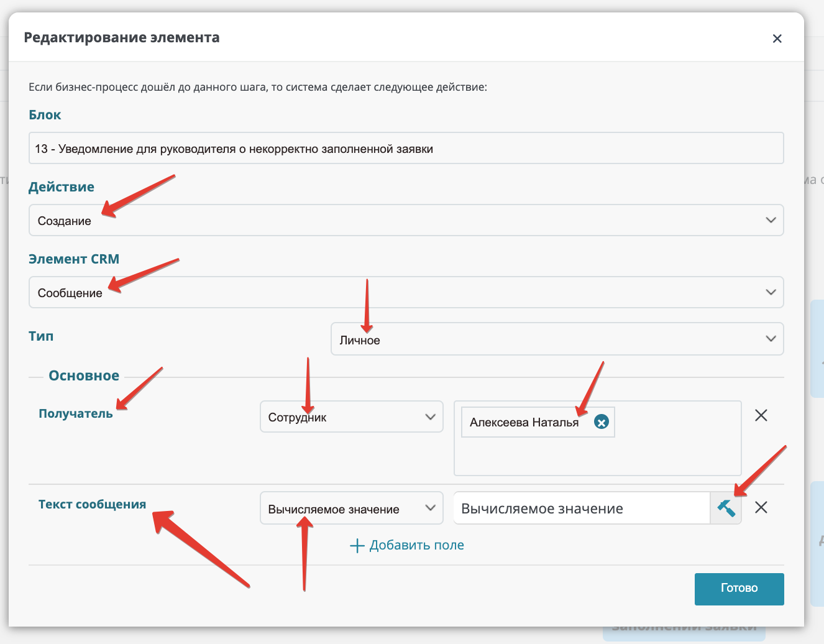Open the Вычисляемое значение type dropdown
The height and width of the screenshot is (644, 824).
pos(352,508)
